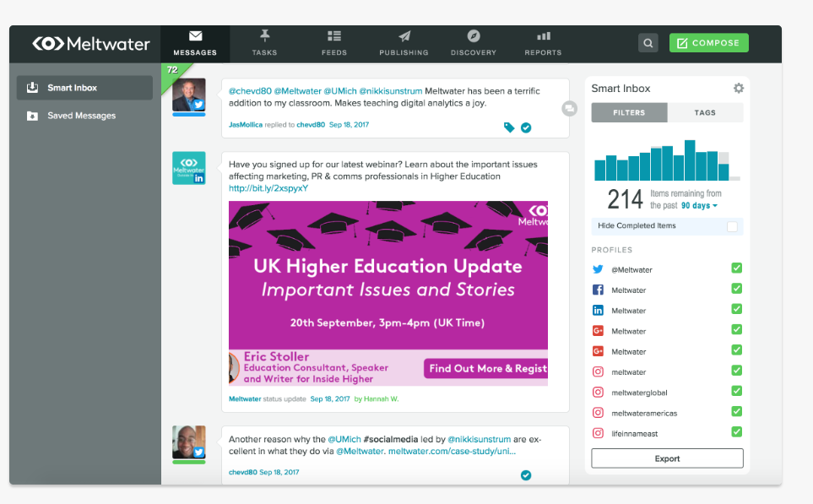
Task: Uncheck the Meltwater LinkedIn profile
Action: tap(736, 309)
